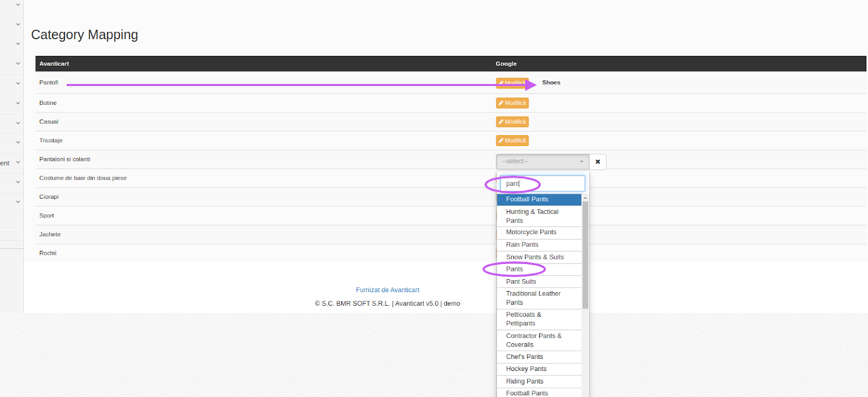The width and height of the screenshot is (868, 397).
Task: Click Category Mapping page heading
Action: click(x=85, y=35)
